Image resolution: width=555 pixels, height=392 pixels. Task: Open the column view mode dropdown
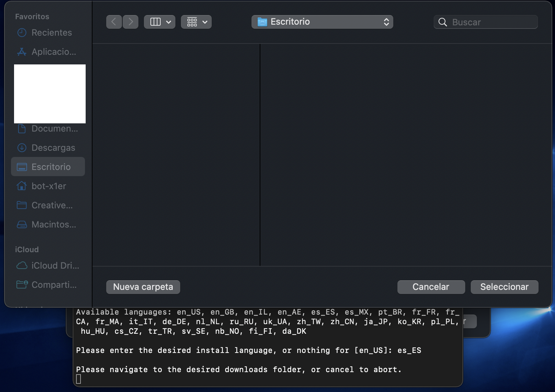160,22
